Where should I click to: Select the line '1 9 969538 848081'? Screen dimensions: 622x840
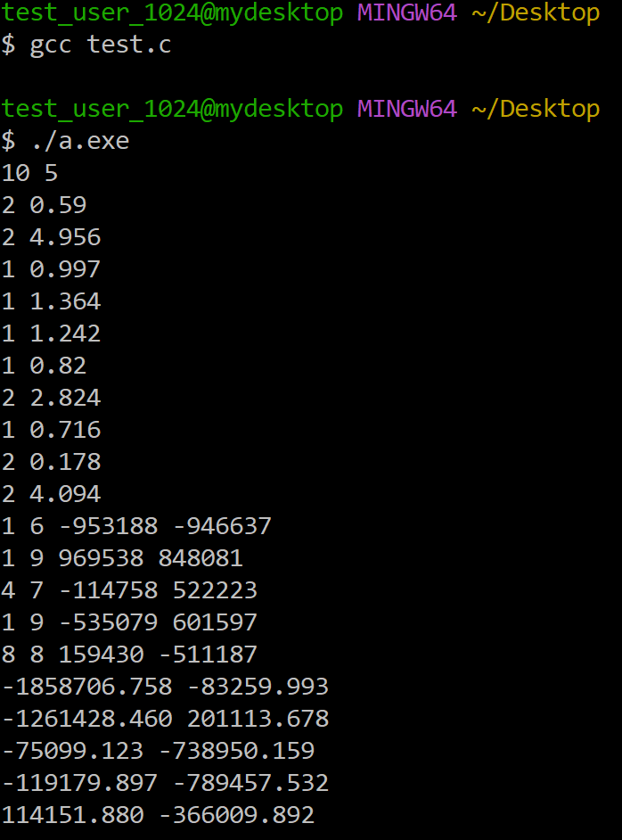click(x=122, y=559)
